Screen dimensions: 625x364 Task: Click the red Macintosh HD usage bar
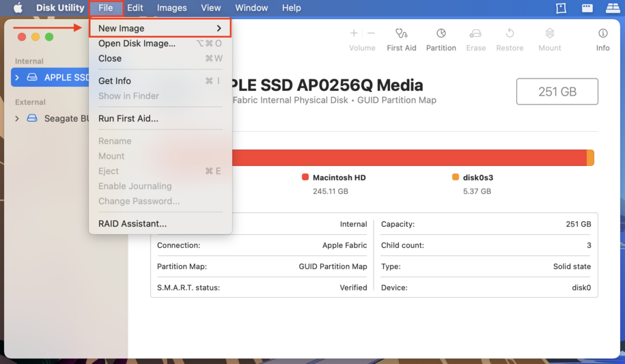[409, 158]
